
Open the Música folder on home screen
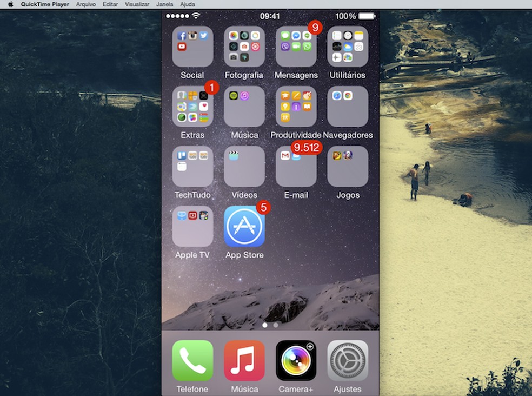click(244, 107)
